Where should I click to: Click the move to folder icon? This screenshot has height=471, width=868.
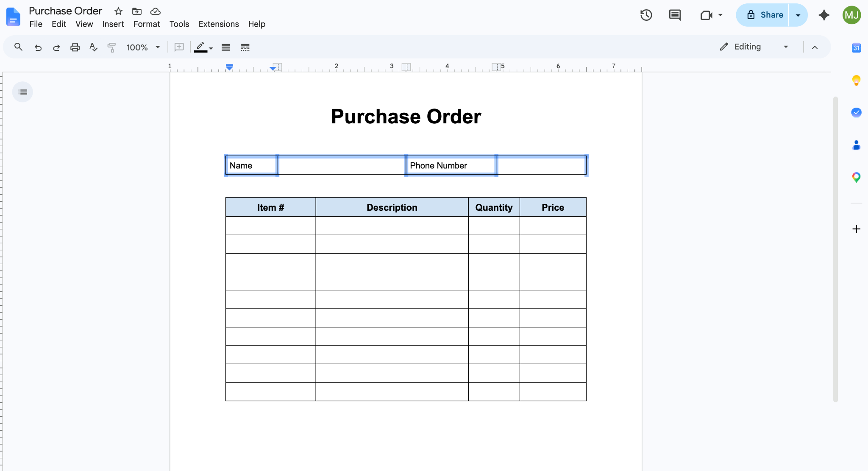pyautogui.click(x=136, y=11)
